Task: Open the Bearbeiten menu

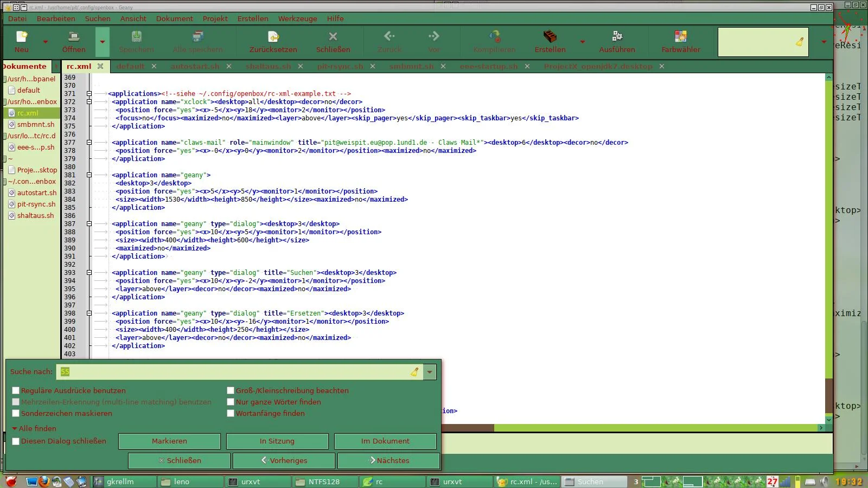Action: [56, 18]
